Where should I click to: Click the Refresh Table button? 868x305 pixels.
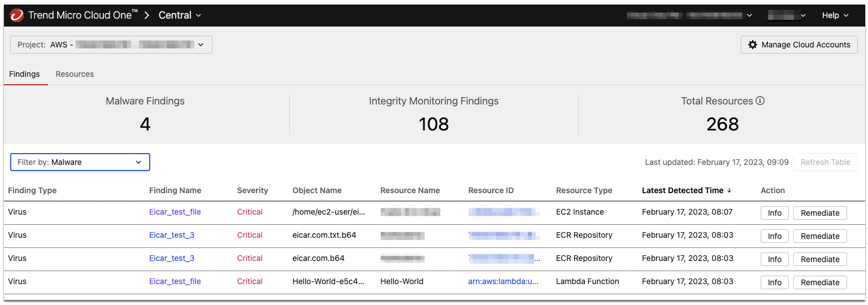(x=825, y=162)
